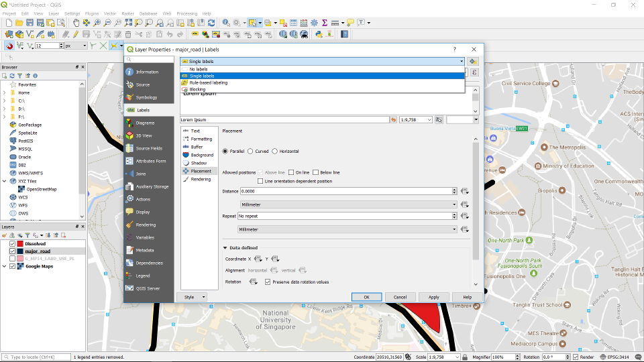The width and height of the screenshot is (644, 362).
Task: Toggle Preserve data rotation values checkbox
Action: tap(268, 282)
